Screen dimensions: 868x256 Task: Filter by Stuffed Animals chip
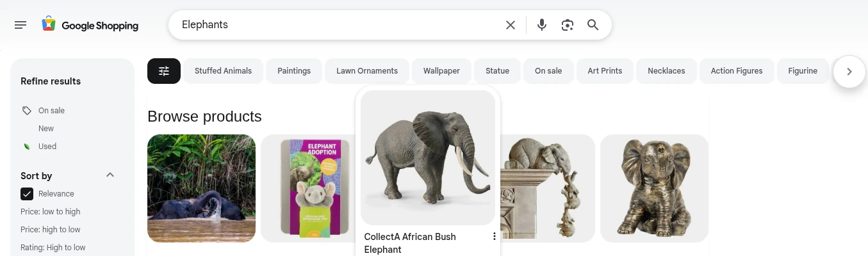[223, 71]
